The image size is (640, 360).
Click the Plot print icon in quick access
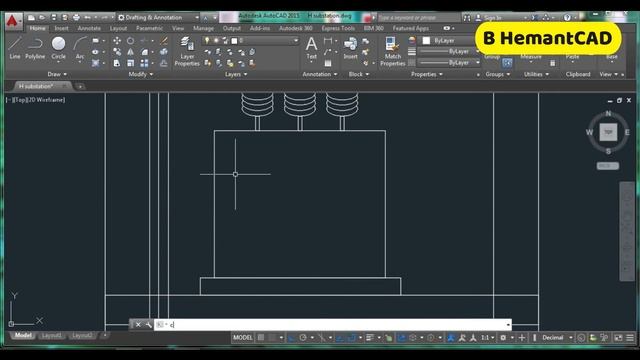coord(76,18)
